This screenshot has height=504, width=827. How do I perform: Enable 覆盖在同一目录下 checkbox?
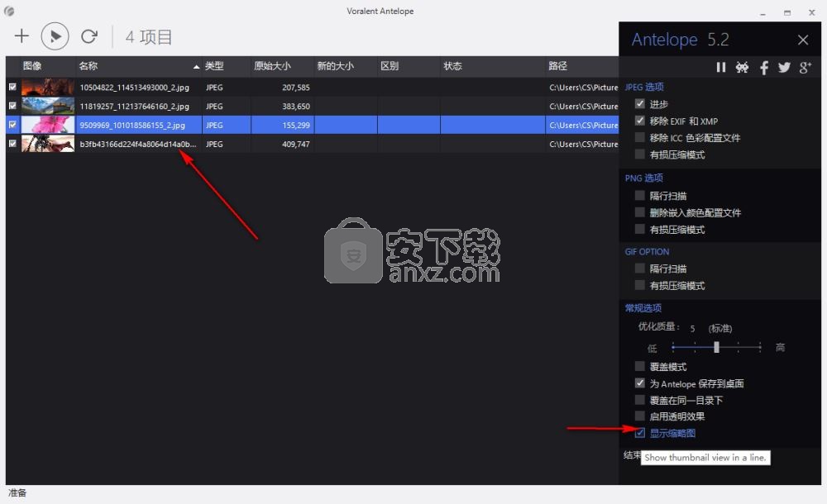point(640,400)
